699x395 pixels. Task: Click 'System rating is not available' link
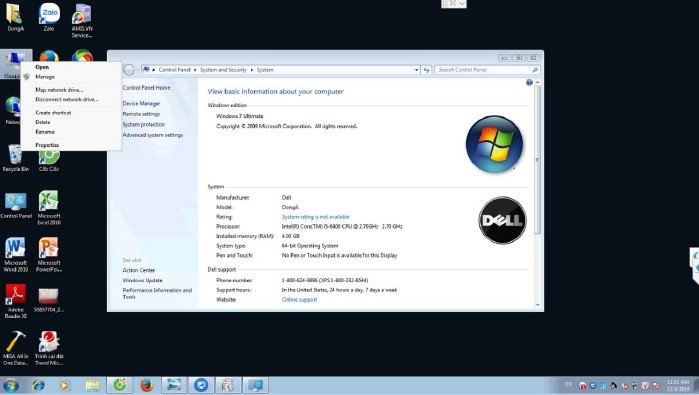[x=316, y=217]
